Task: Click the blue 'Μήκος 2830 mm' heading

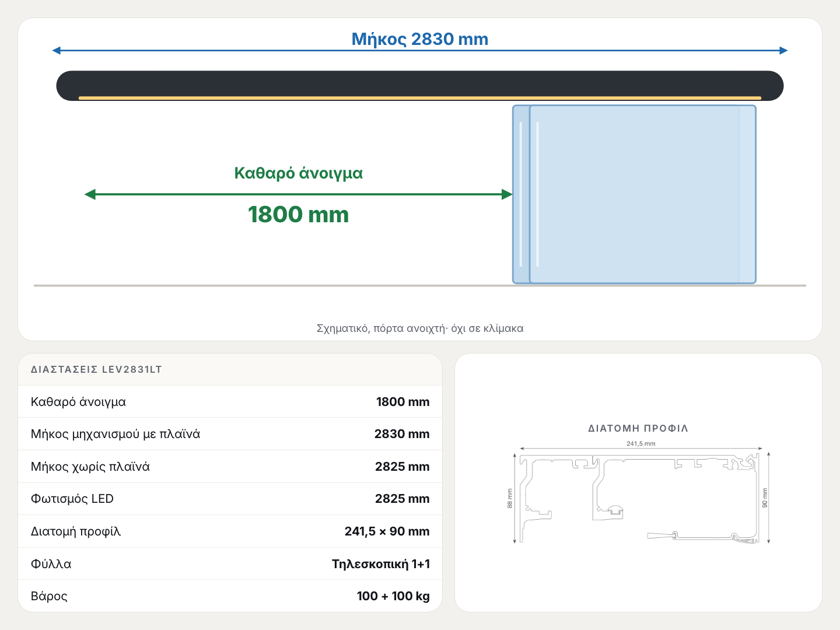Action: click(419, 39)
